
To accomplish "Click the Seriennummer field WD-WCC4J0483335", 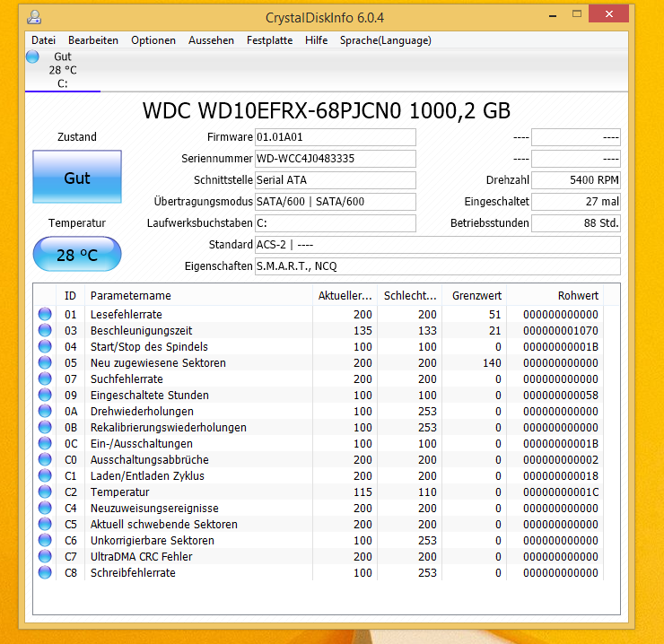I will [335, 159].
